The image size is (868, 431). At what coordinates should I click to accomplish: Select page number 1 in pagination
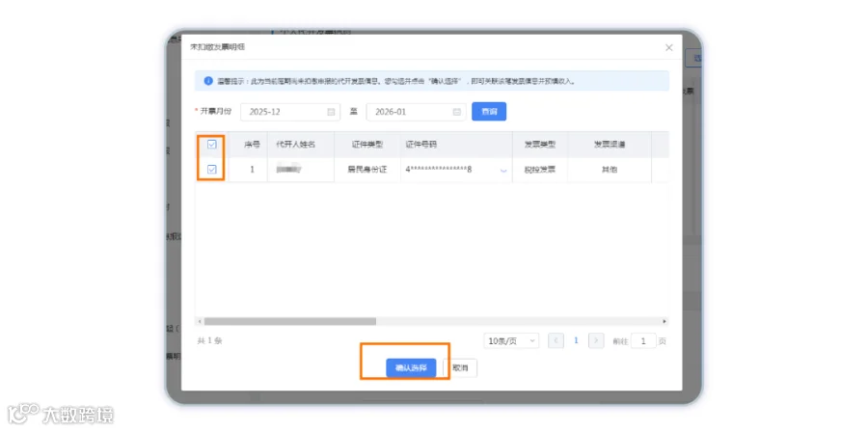point(576,340)
